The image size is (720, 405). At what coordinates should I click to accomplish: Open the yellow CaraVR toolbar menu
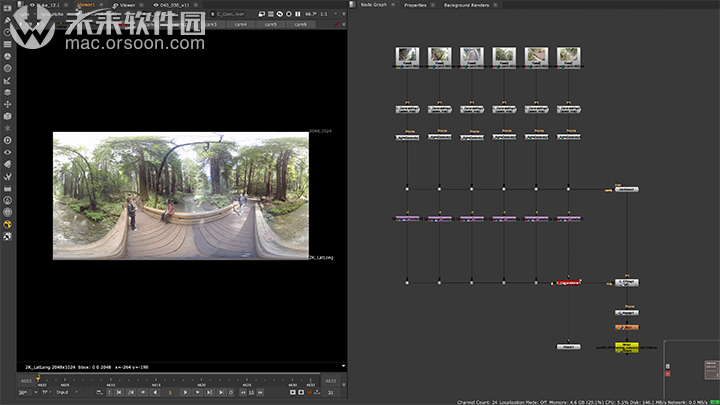(7, 224)
